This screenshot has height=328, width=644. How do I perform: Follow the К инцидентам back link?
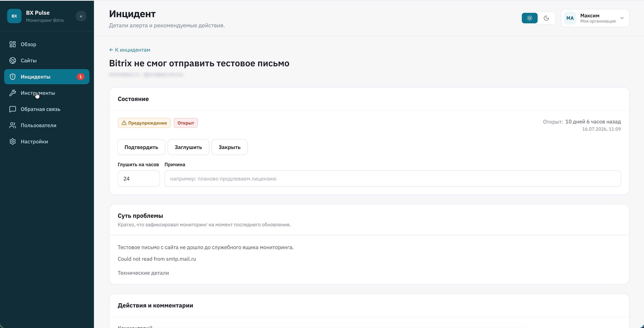tap(130, 50)
